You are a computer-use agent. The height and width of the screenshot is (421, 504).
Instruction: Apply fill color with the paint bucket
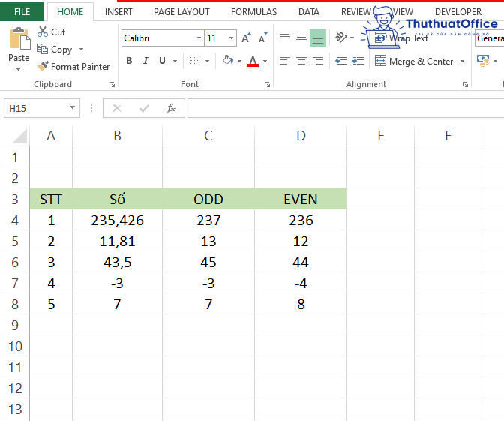click(228, 61)
